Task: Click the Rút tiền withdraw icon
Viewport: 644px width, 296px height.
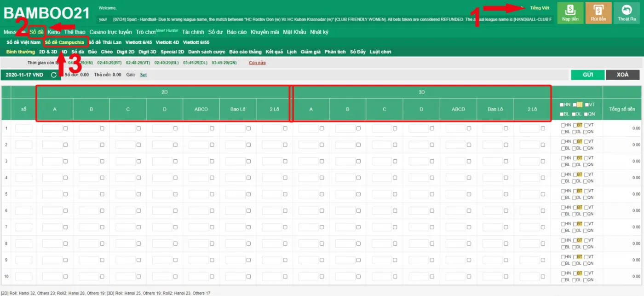Action: (598, 13)
